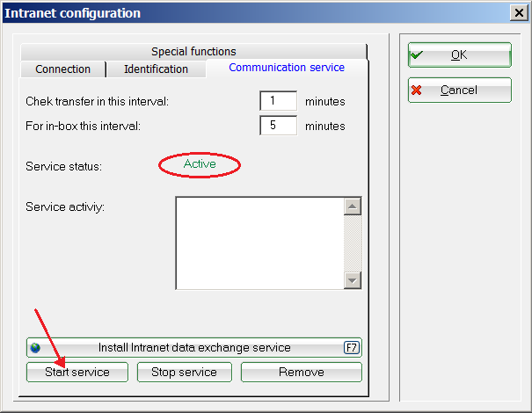Click the globe icon on Install button
This screenshot has height=413, width=532.
pyautogui.click(x=35, y=348)
